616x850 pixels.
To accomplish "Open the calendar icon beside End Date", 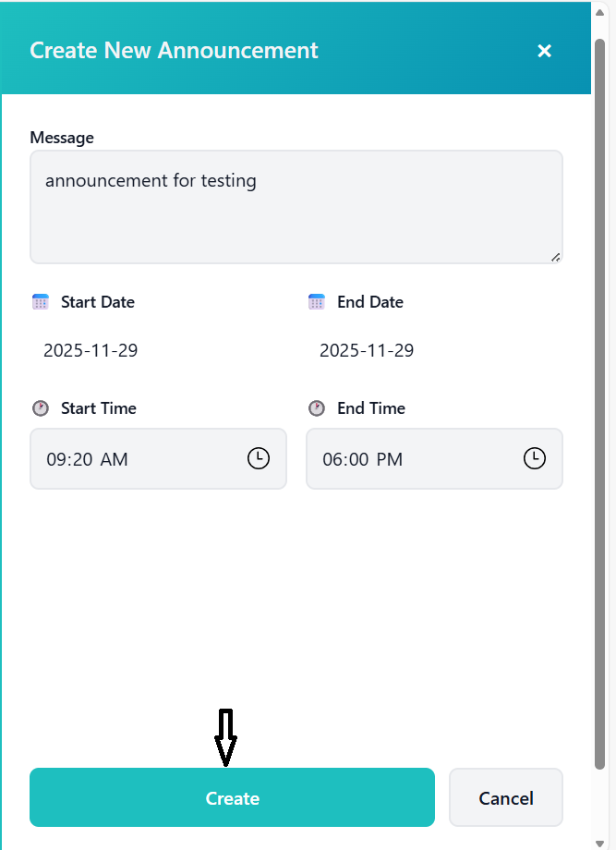I will pos(316,301).
